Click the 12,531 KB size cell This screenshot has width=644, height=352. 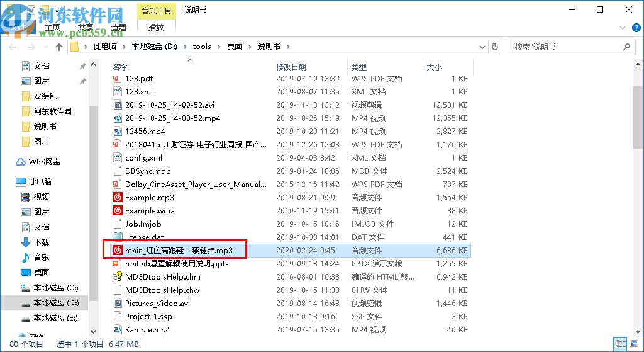click(x=450, y=105)
